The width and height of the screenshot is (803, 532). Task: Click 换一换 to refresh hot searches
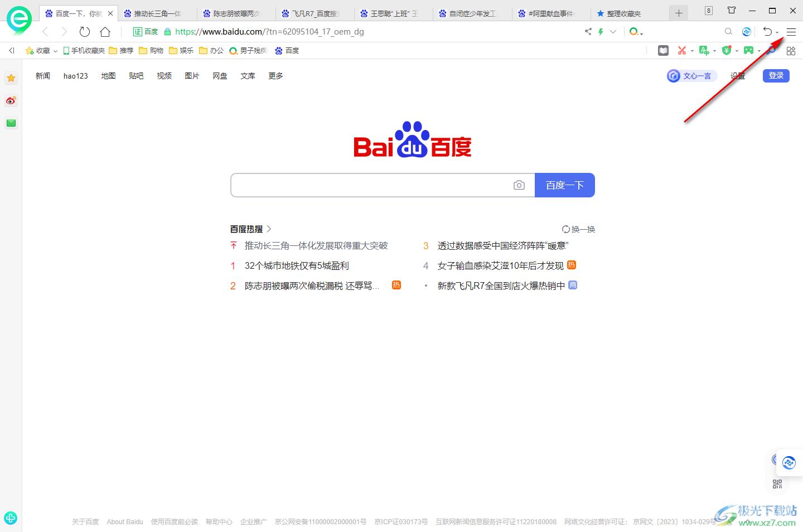coord(579,229)
